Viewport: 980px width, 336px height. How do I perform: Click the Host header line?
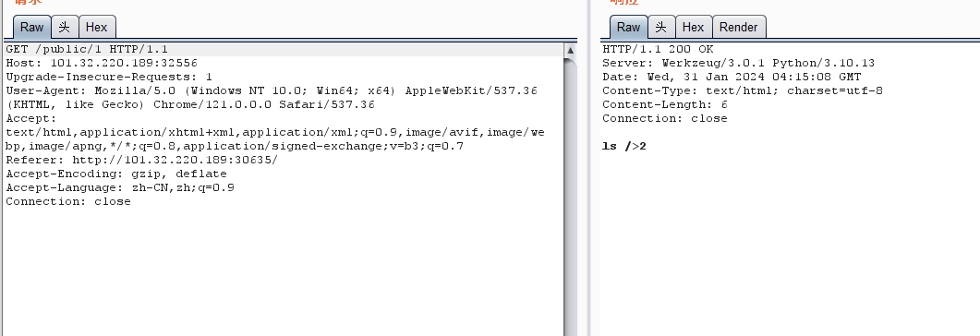[x=102, y=63]
